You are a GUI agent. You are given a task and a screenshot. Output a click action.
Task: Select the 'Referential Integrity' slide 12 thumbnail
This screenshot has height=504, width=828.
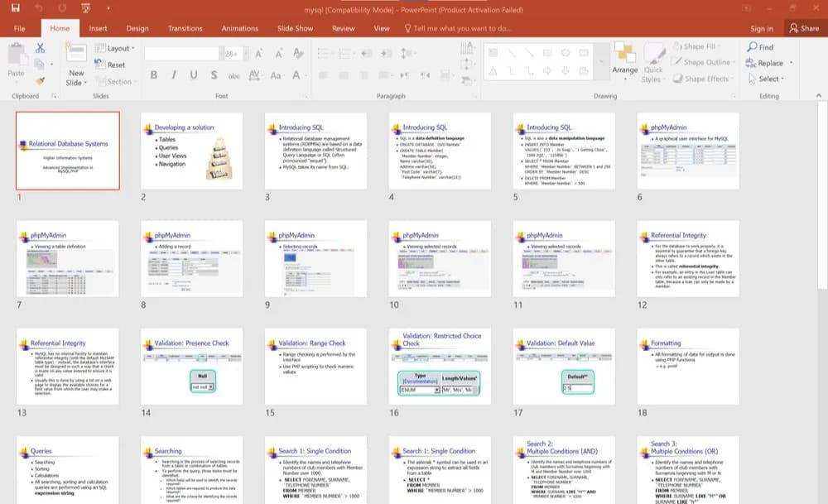[688, 258]
